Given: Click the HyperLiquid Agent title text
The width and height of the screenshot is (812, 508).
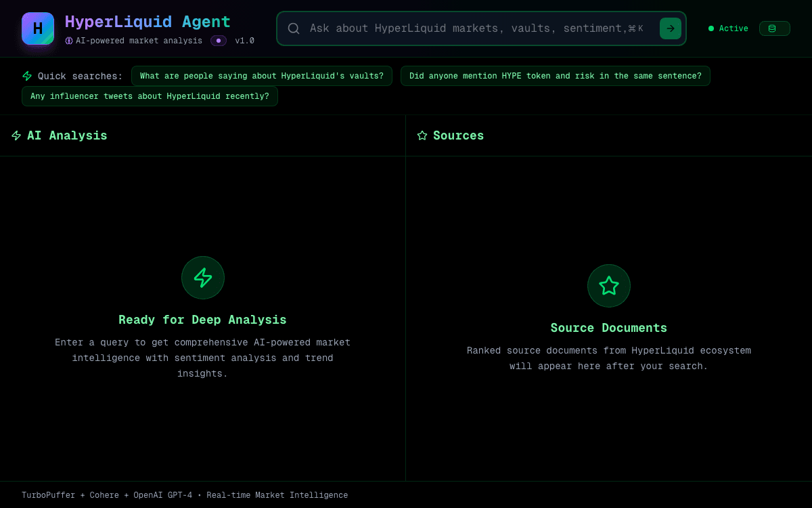Looking at the screenshot, I should pos(148,22).
